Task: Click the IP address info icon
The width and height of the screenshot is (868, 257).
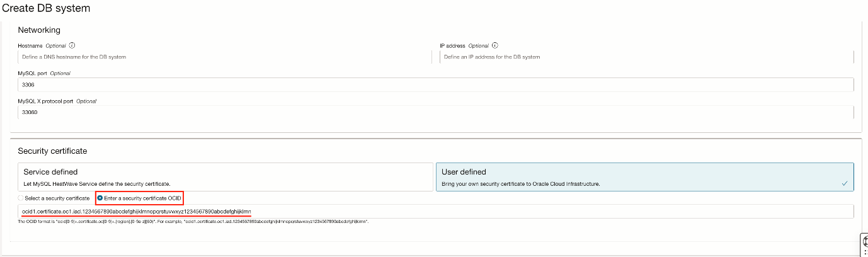Action: coord(495,45)
